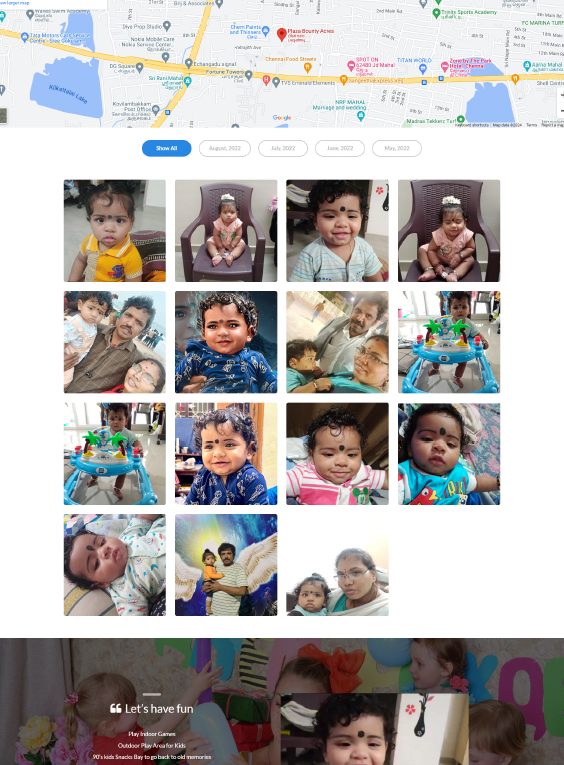Select the Show All filter button
Viewport: 564px width, 765px height.
(x=166, y=148)
